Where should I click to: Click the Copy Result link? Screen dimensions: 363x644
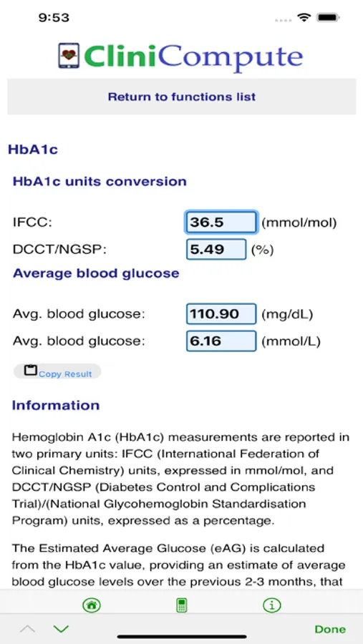point(65,374)
